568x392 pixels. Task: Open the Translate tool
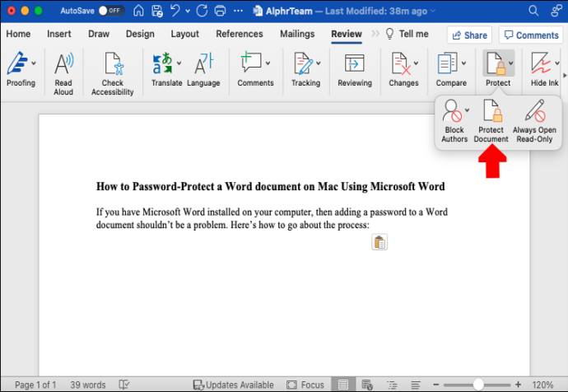(162, 63)
